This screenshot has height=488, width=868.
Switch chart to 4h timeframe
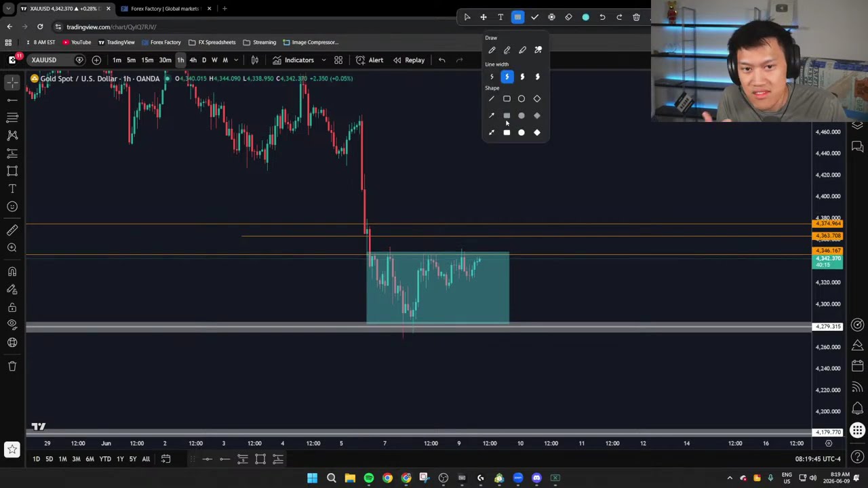pos(193,60)
